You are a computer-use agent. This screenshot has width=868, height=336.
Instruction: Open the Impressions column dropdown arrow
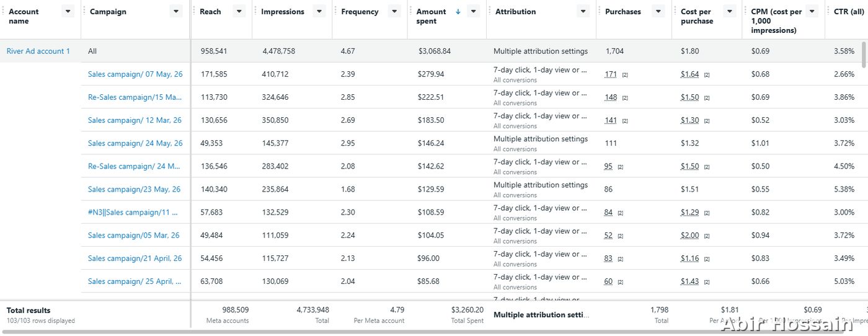[x=319, y=11]
